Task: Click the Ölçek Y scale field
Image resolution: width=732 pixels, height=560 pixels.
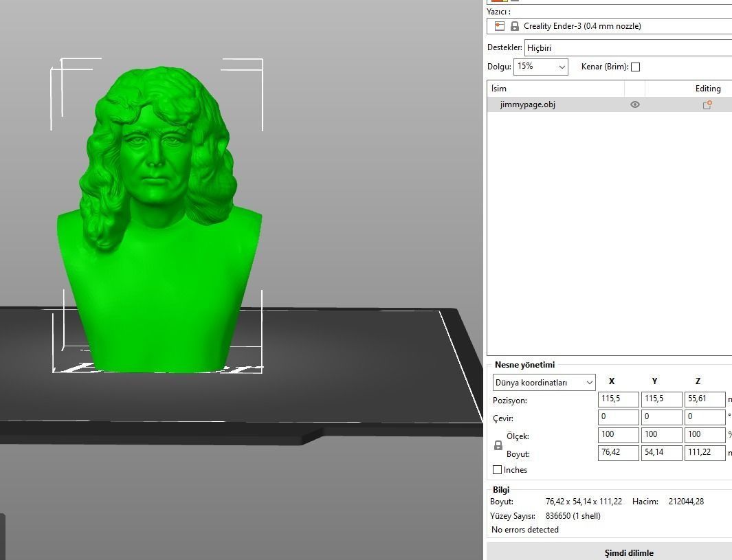Action: pyautogui.click(x=661, y=434)
